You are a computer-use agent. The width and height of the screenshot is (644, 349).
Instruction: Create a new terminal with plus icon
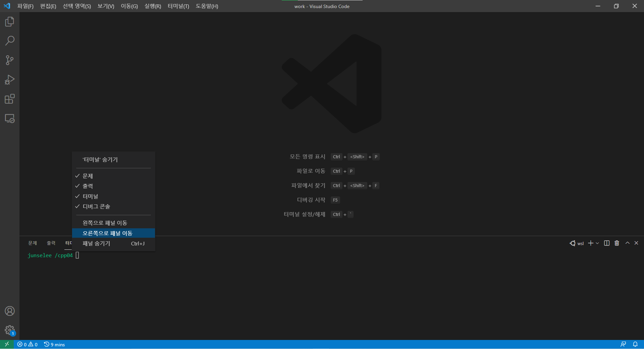coord(591,243)
